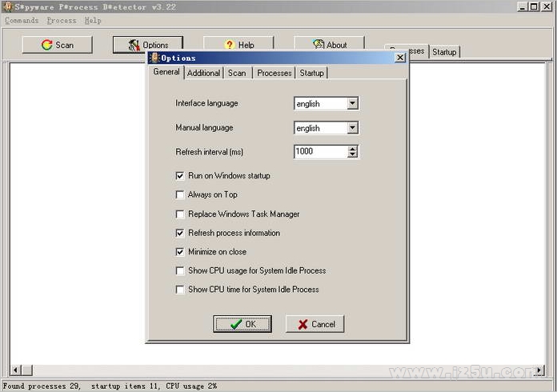Expand the Manual language dropdown

click(x=352, y=128)
